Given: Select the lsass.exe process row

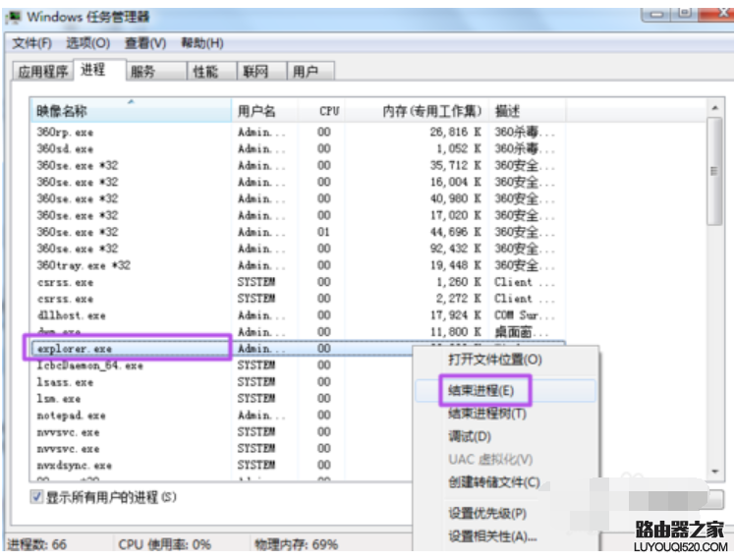Looking at the screenshot, I should click(222, 382).
